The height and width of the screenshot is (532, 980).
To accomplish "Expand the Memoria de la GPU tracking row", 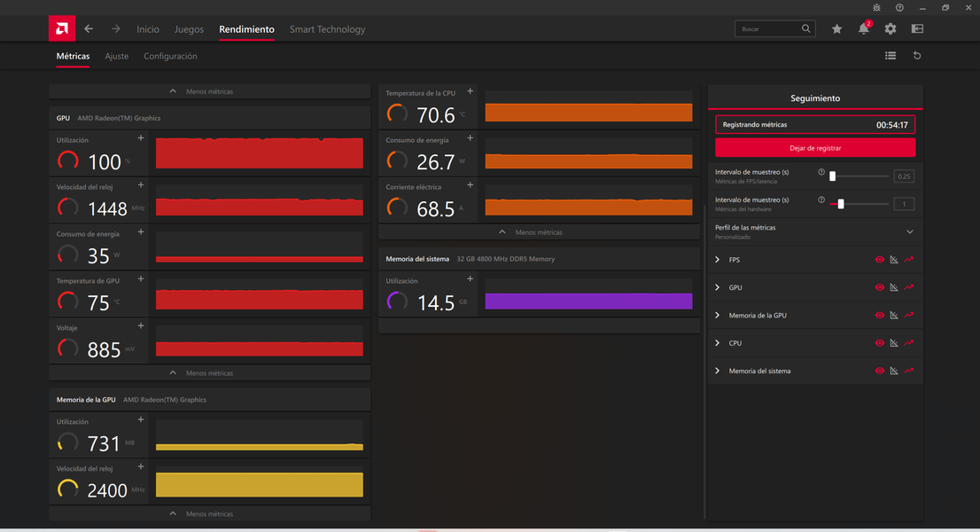I will (x=718, y=316).
